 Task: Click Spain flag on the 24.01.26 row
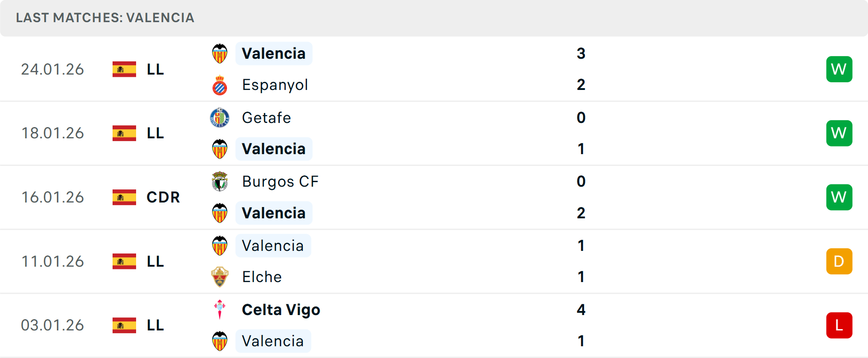tap(124, 69)
